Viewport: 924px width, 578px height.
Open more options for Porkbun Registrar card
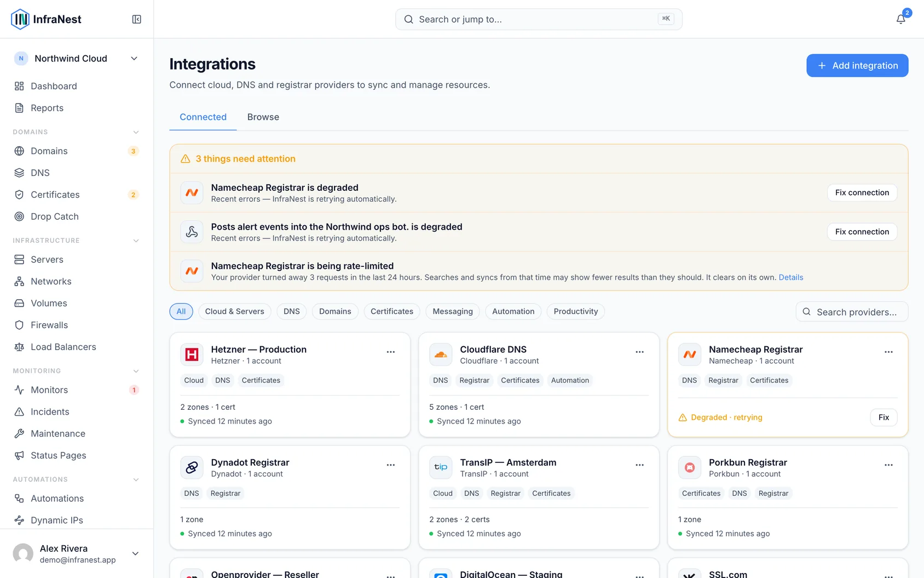click(888, 465)
